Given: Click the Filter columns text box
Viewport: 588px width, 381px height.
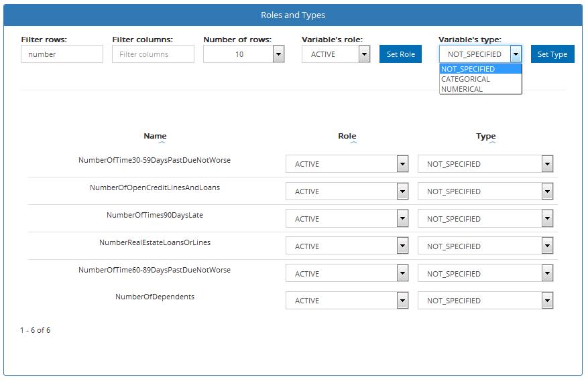Looking at the screenshot, I should (153, 54).
